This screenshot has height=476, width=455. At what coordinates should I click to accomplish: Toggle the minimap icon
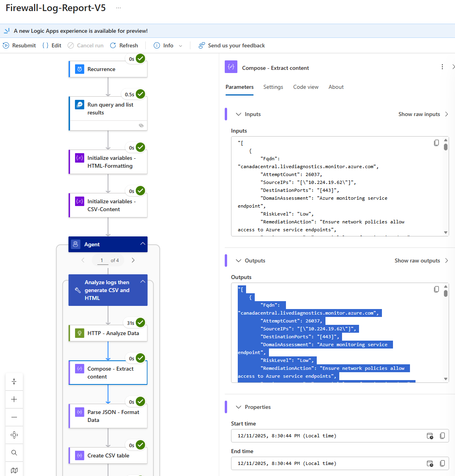point(14,470)
